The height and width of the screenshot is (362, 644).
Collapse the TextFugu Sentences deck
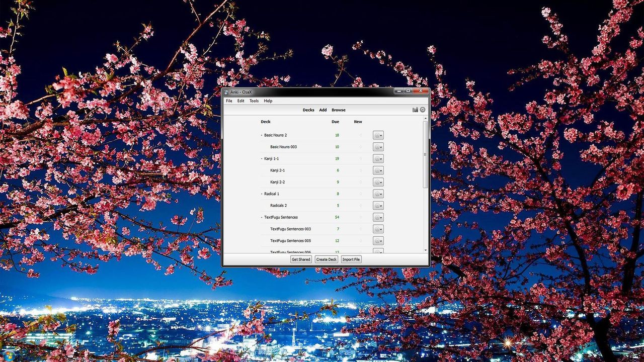262,217
